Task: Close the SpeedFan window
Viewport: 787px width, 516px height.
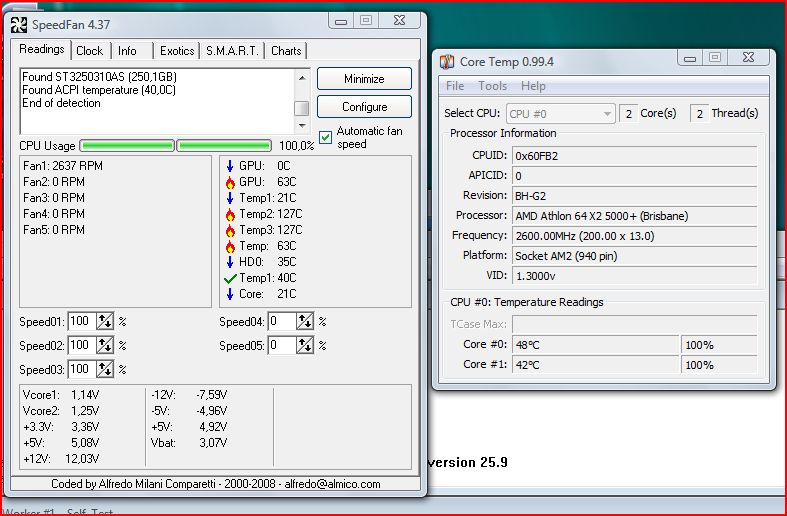Action: (x=400, y=20)
